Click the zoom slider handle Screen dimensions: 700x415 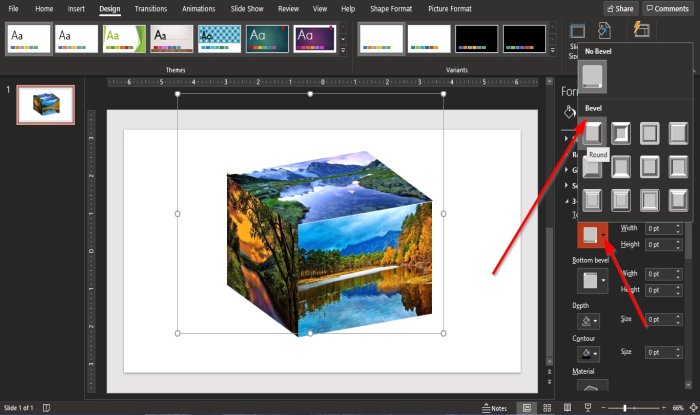coord(625,408)
